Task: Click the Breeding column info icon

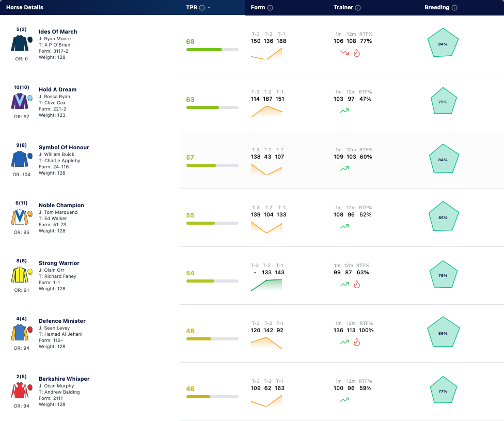Action: pos(454,8)
